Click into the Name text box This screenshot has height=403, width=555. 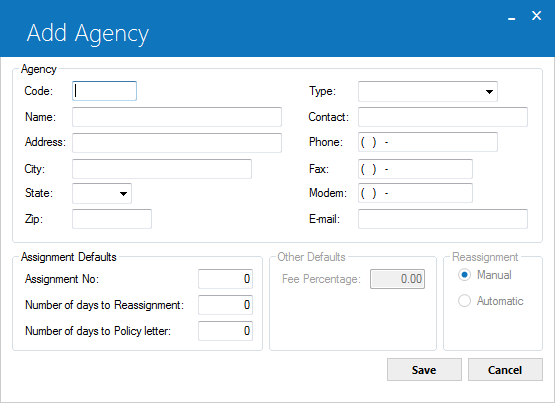click(177, 117)
